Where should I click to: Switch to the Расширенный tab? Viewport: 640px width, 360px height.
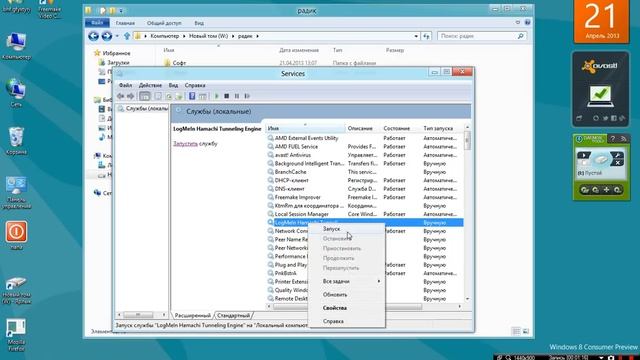click(193, 316)
